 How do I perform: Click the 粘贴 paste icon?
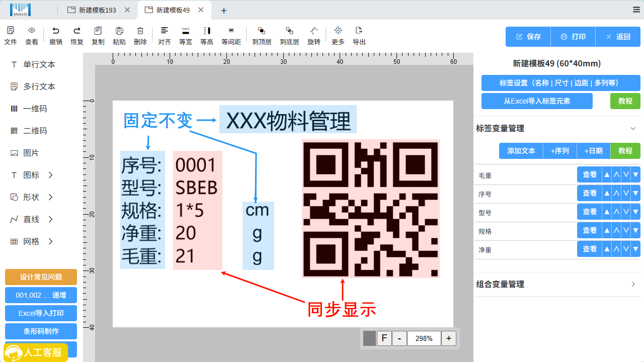pos(119,31)
